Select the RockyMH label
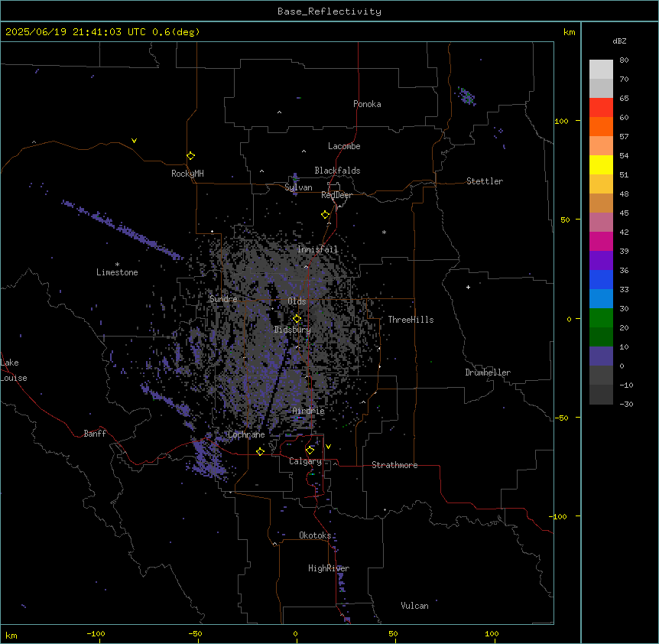Screen dimensions: 659x644 point(187,174)
